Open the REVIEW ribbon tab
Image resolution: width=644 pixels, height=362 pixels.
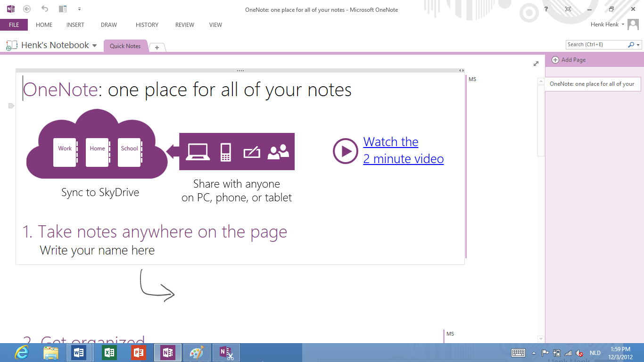pyautogui.click(x=185, y=25)
